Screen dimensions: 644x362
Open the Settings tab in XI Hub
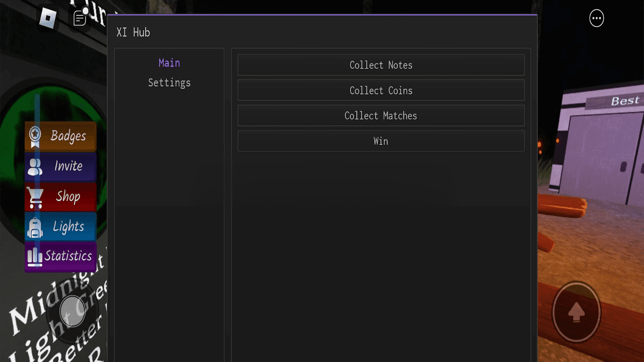point(169,83)
